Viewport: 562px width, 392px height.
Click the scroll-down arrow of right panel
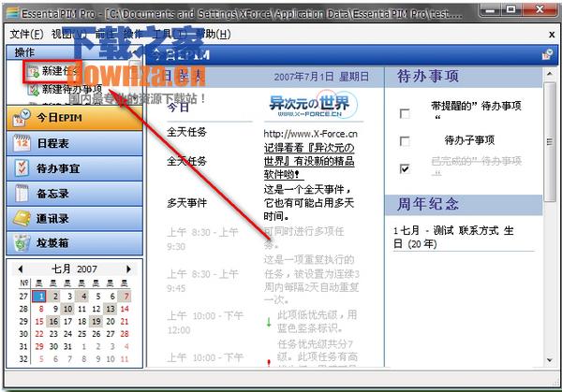pos(550,360)
